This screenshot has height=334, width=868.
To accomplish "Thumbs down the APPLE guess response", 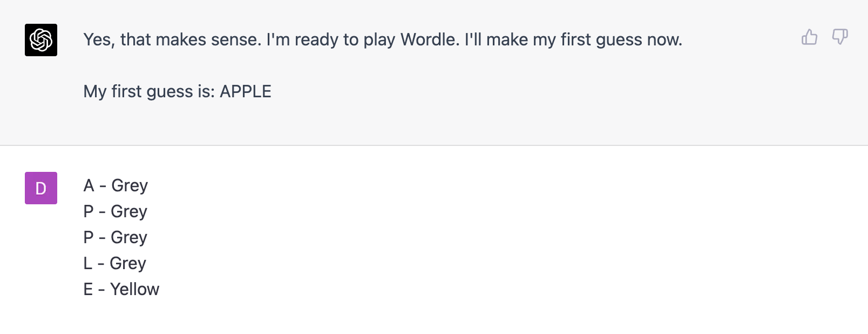I will pyautogui.click(x=839, y=37).
